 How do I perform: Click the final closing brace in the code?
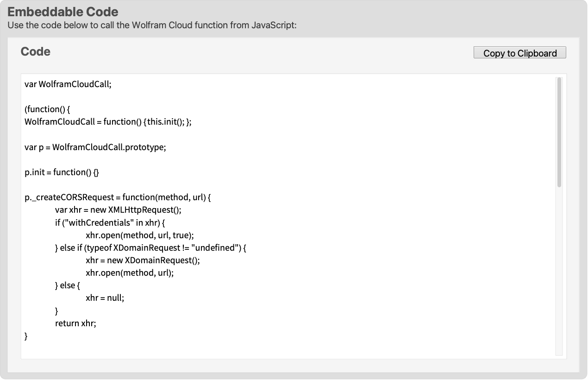click(x=26, y=336)
